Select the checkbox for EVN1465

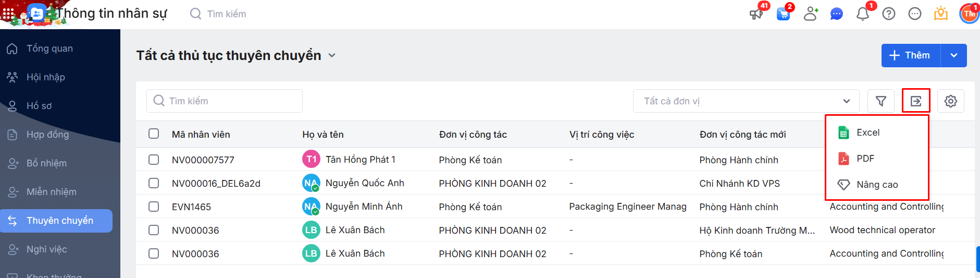[x=154, y=207]
